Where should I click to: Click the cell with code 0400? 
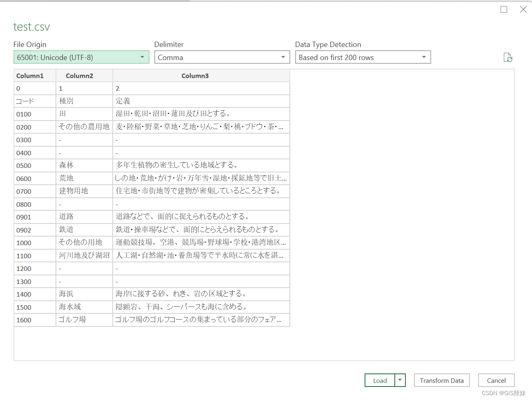tap(35, 153)
